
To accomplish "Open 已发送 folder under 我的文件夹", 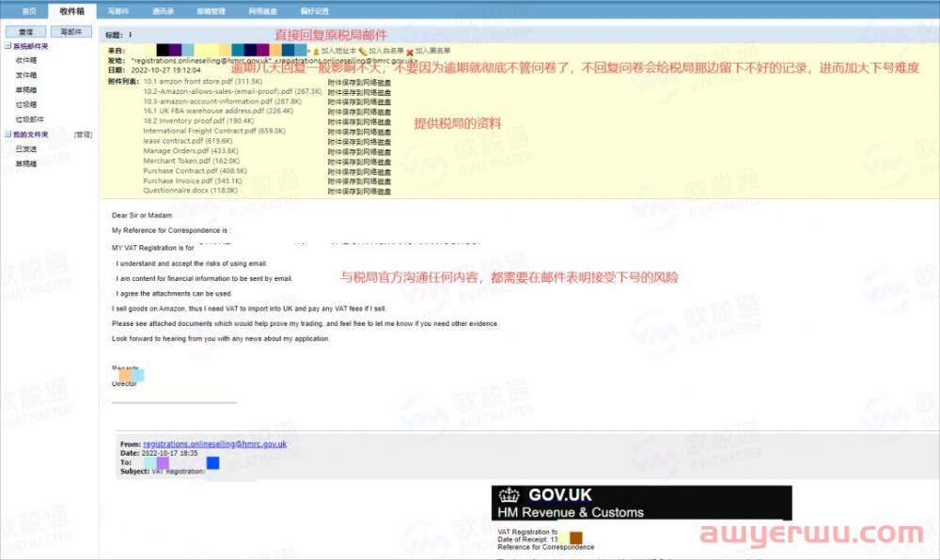I will point(25,148).
